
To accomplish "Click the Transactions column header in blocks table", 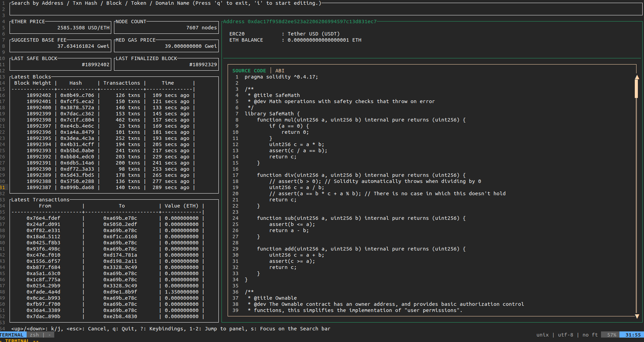I will pos(122,83).
